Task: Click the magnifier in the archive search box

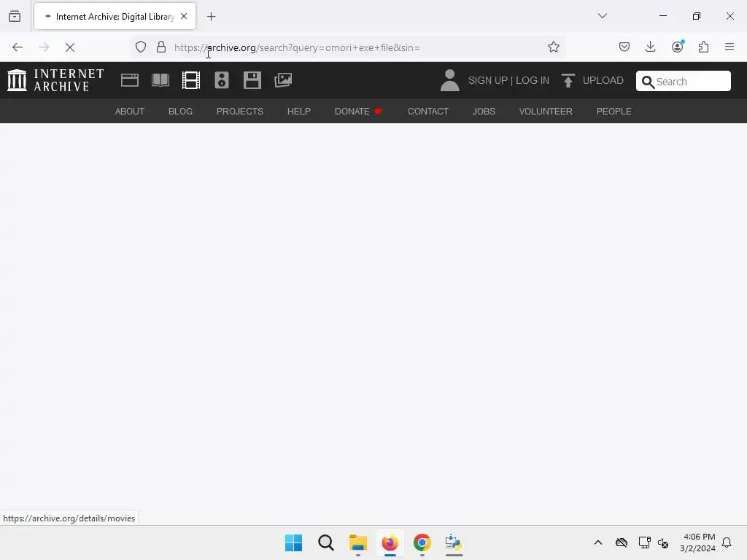Action: [648, 82]
